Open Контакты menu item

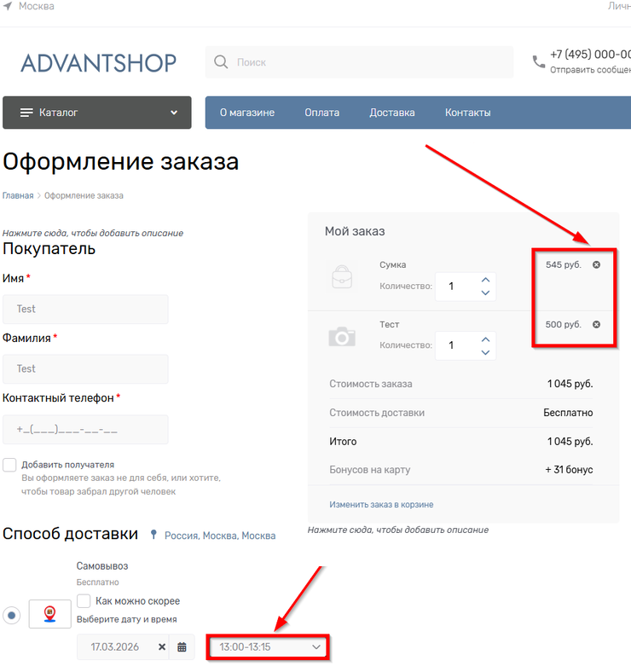pos(467,113)
